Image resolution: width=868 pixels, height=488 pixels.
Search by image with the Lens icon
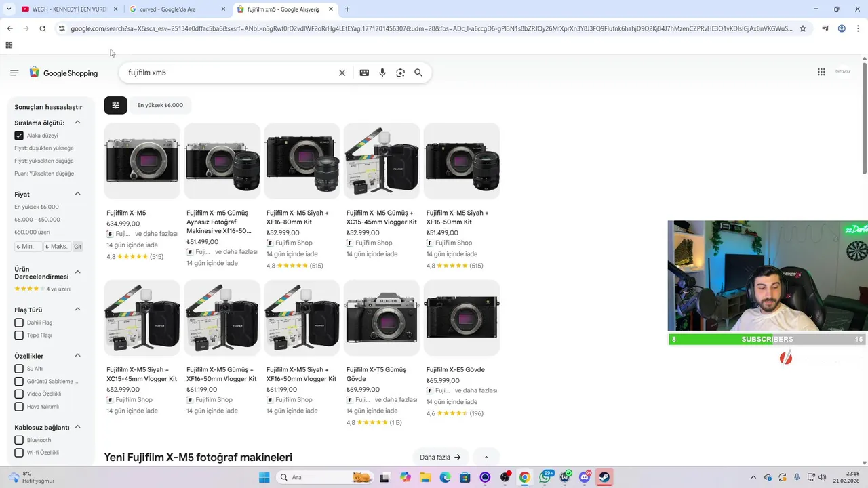click(400, 73)
